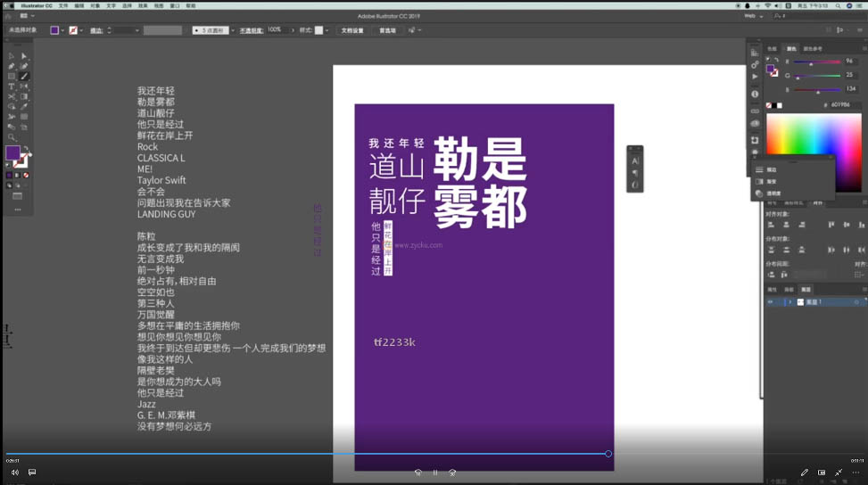Click the Document Setup button
Image resolution: width=868 pixels, height=485 pixels.
point(352,30)
